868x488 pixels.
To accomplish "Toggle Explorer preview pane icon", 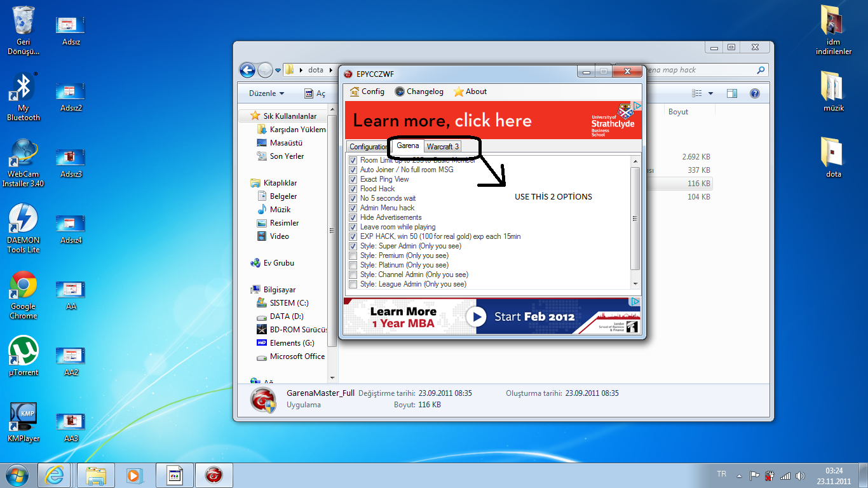I will click(731, 93).
